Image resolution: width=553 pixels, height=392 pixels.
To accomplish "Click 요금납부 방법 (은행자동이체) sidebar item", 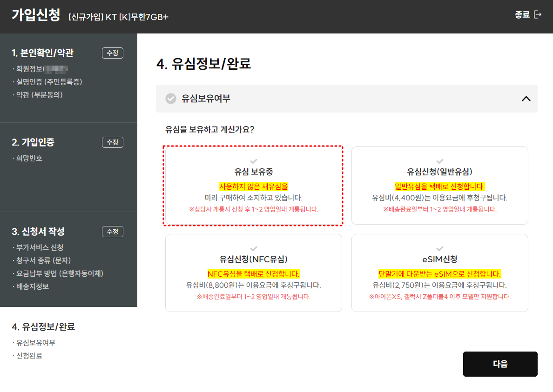I will [x=60, y=273].
